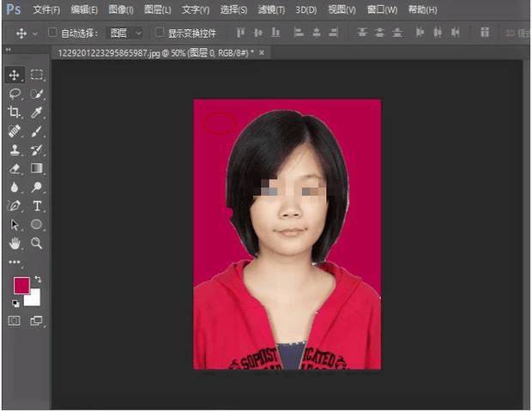Screen dimensions: 532x411
Task: Enable the 自动选择 checkbox
Action: coord(52,33)
